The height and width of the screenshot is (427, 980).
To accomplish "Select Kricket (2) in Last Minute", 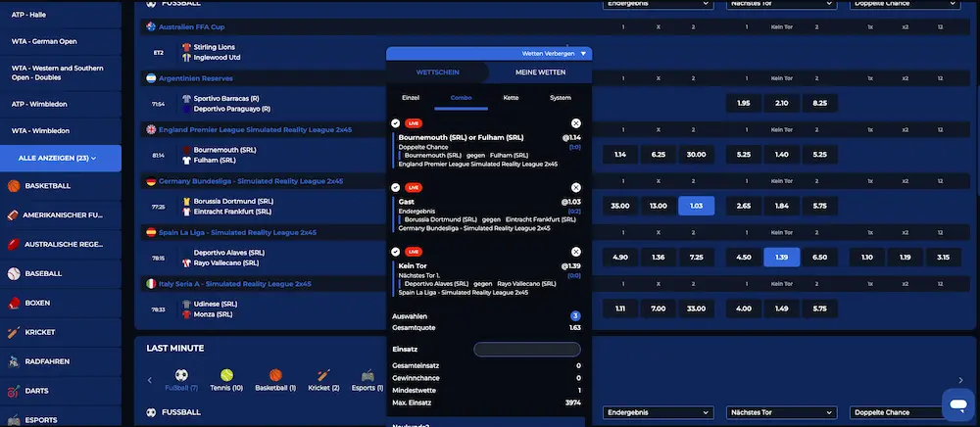I will (x=323, y=380).
